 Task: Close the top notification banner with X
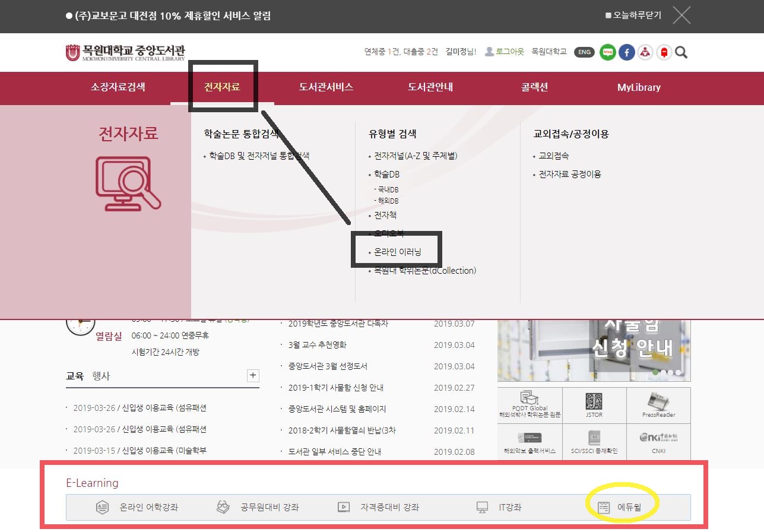click(x=681, y=15)
